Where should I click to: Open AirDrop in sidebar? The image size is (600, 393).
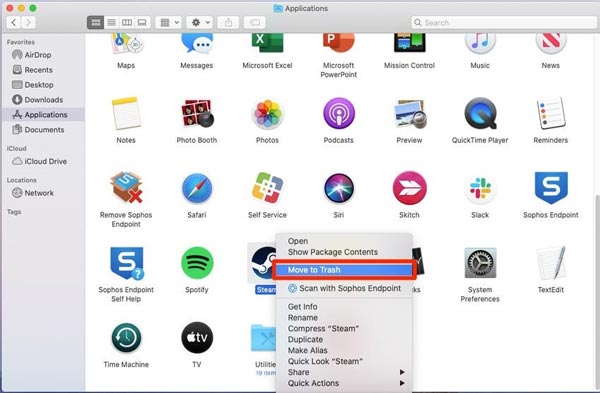click(37, 55)
